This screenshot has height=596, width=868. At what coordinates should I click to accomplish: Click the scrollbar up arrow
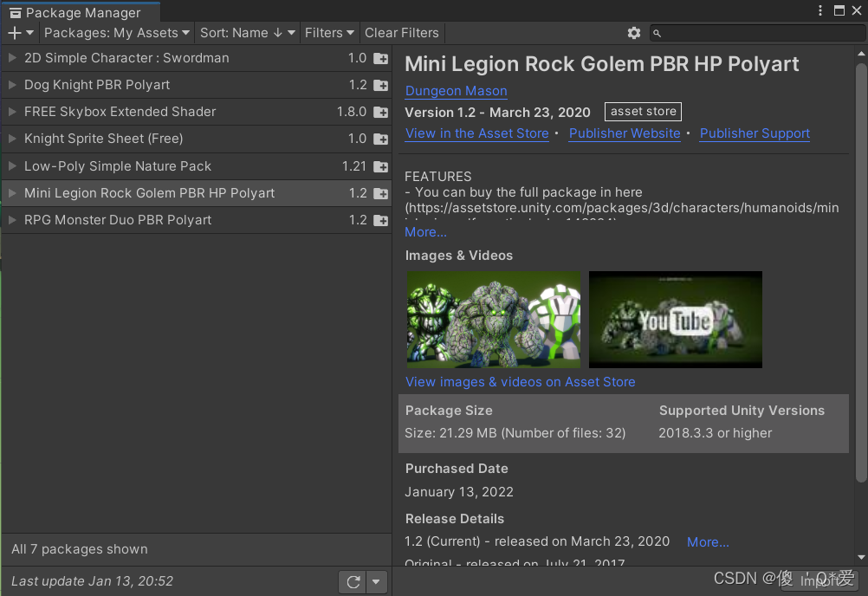(861, 54)
